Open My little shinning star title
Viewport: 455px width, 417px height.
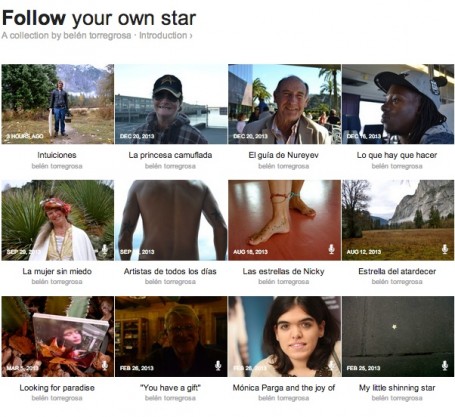pos(397,388)
